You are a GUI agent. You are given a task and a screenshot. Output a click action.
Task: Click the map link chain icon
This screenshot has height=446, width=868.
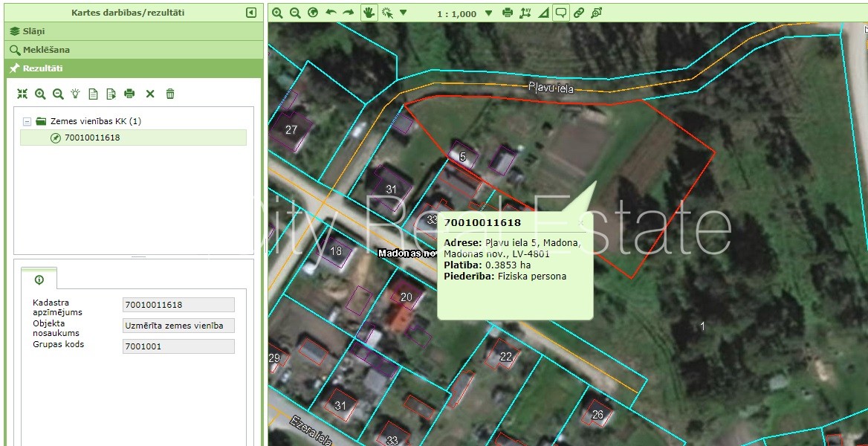[579, 13]
